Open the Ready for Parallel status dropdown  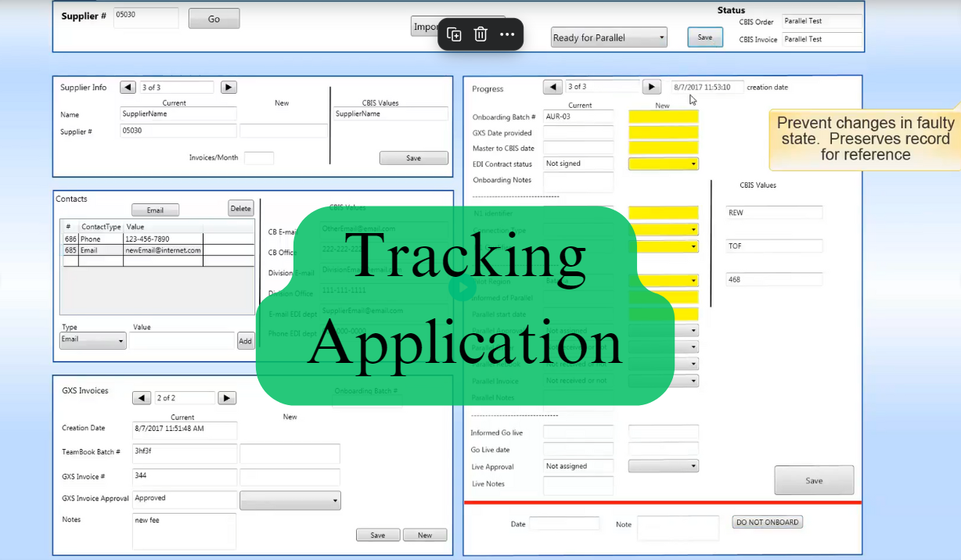tap(609, 38)
